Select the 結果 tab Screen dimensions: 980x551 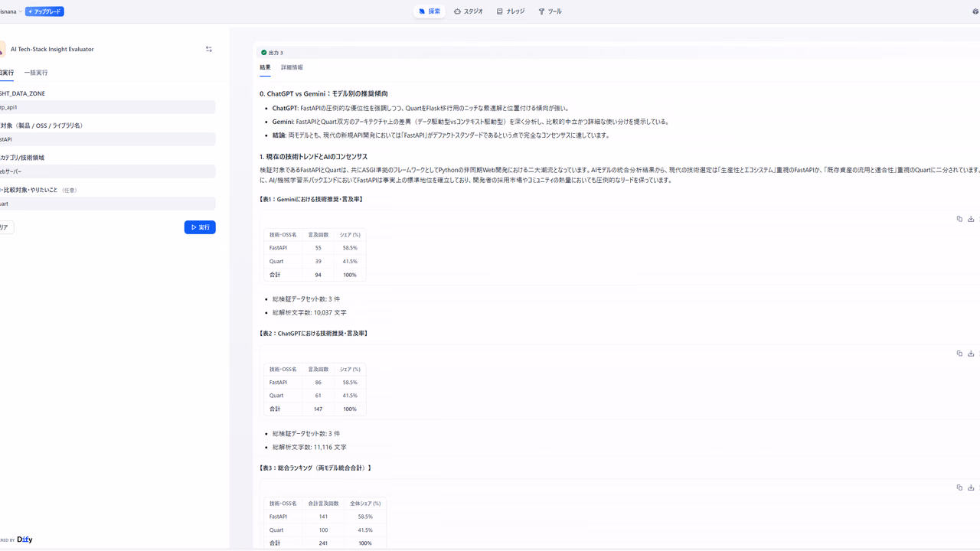coord(265,67)
